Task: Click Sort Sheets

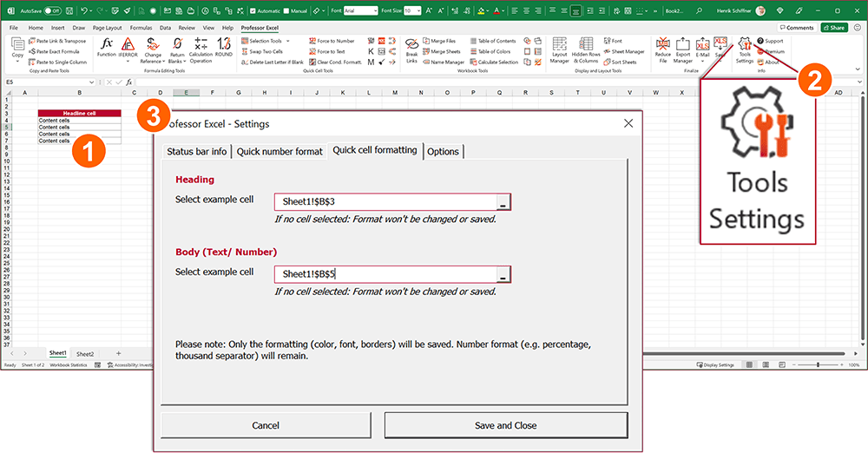Action: tap(620, 62)
